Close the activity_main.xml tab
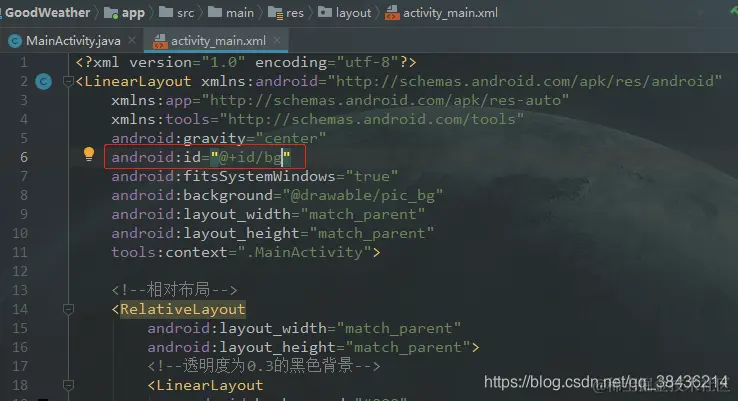738x401 pixels. coord(277,40)
